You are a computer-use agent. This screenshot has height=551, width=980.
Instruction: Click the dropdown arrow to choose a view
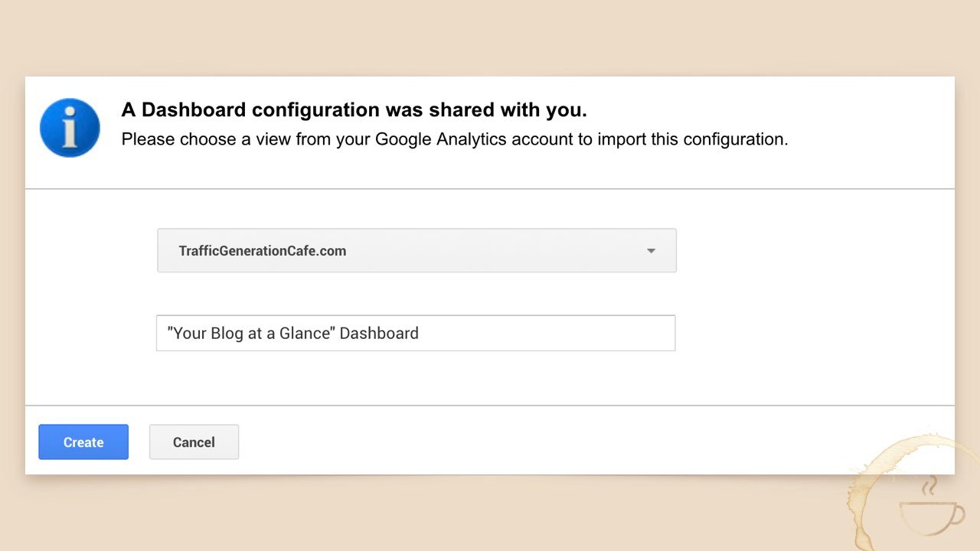point(650,250)
